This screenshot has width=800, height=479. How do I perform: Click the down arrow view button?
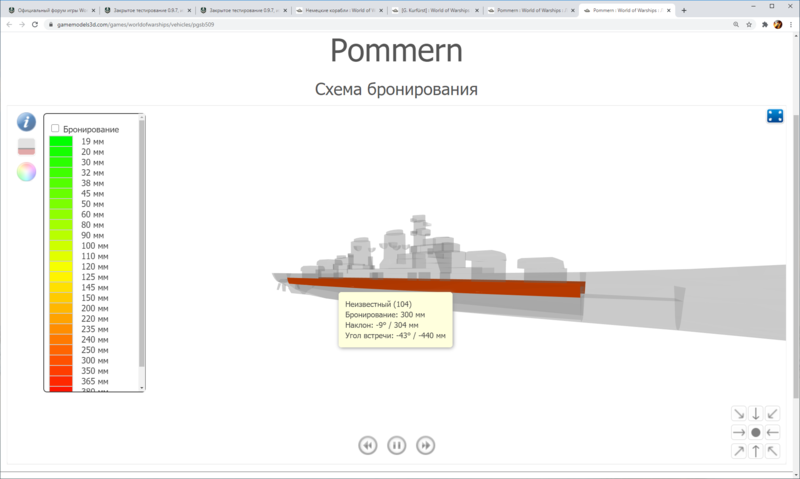click(756, 414)
